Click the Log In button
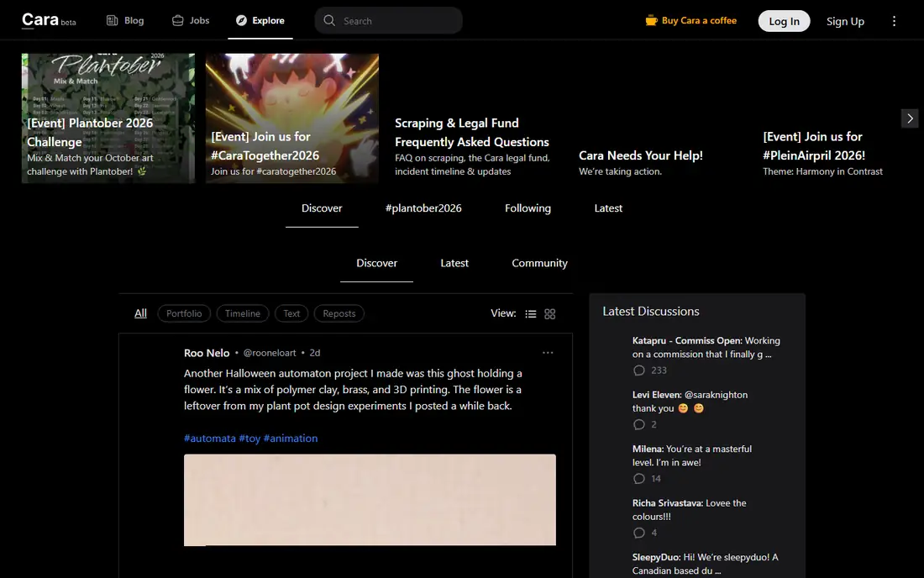Image resolution: width=924 pixels, height=578 pixels. click(x=784, y=21)
